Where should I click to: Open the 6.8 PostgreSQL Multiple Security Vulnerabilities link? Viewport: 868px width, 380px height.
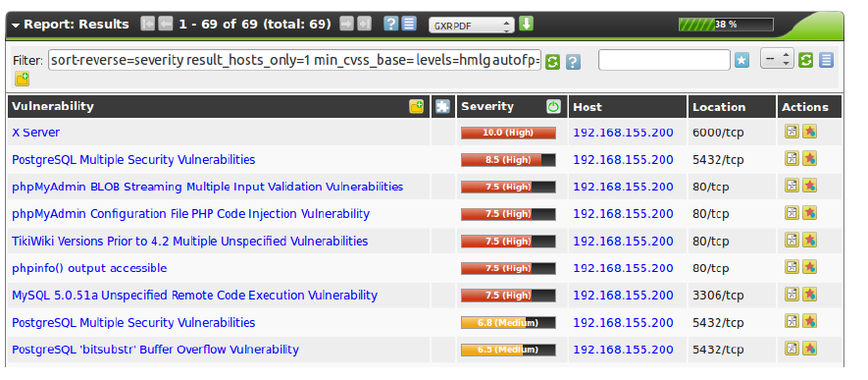[x=133, y=322]
